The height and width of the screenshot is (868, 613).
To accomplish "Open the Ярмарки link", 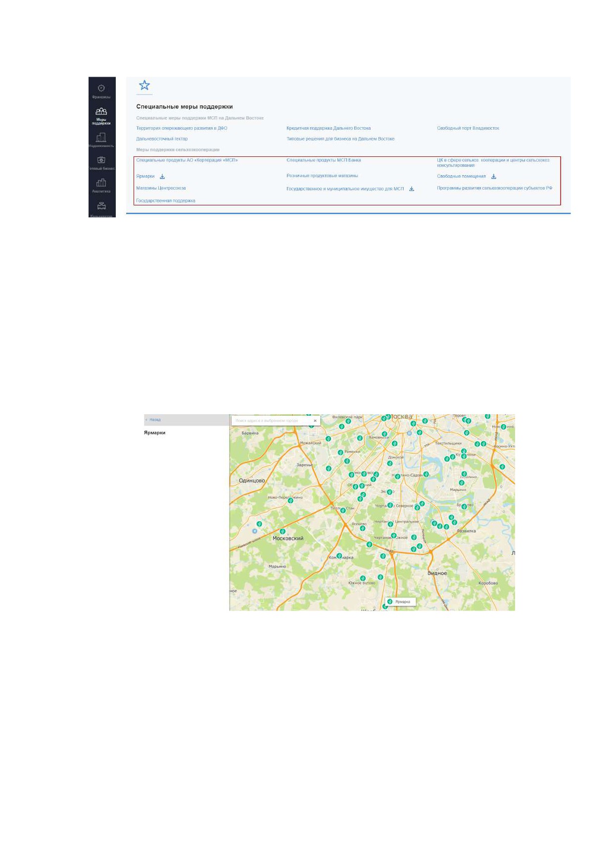I will point(145,176).
